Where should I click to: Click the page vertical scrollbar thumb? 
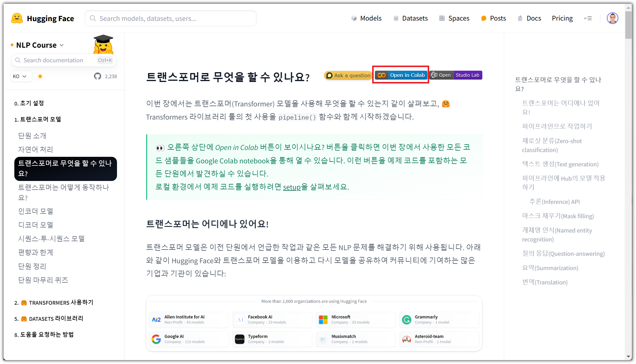pyautogui.click(x=628, y=25)
